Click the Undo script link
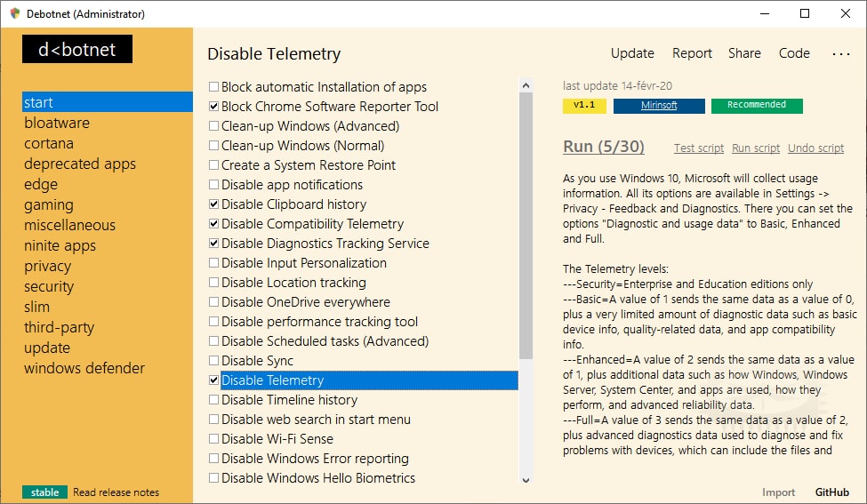The width and height of the screenshot is (867, 504). click(x=815, y=148)
